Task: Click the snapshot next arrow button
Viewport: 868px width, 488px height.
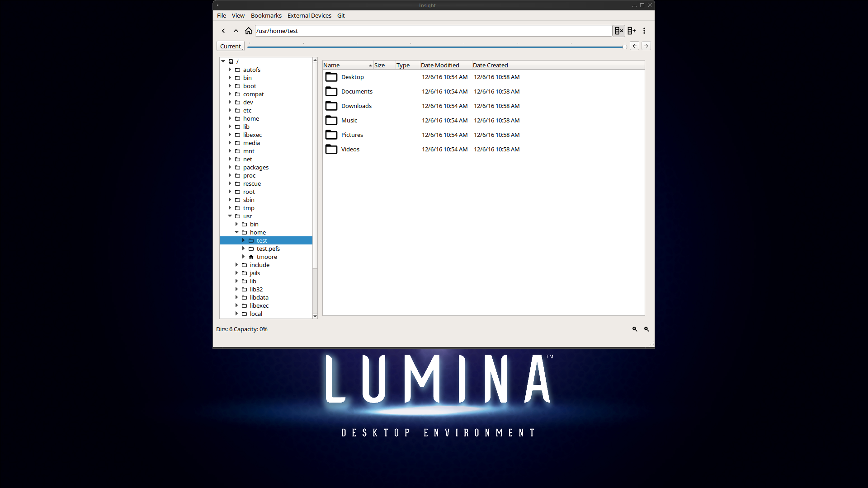Action: pos(646,46)
